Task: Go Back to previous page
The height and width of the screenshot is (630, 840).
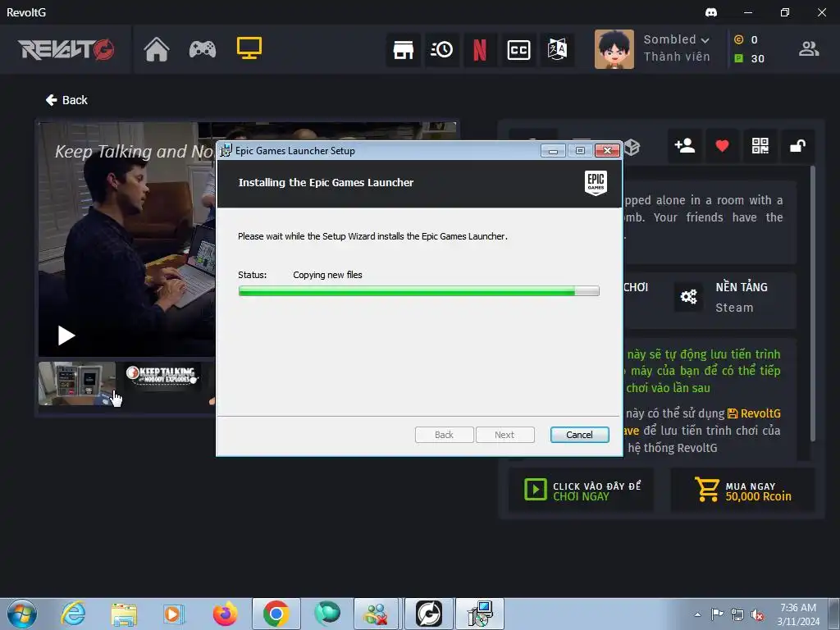Action: [x=66, y=100]
